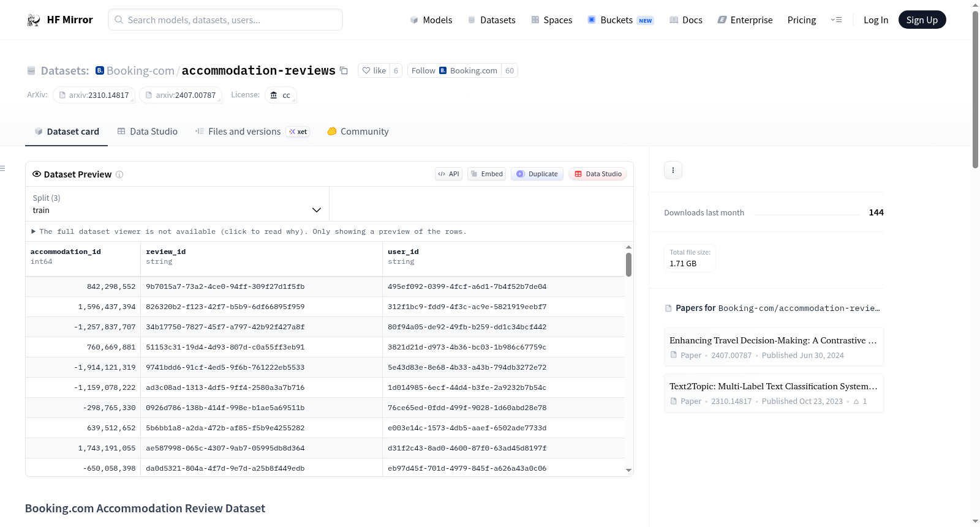Screen dimensions: 980x527
Task: Open the Community tab
Action: [358, 132]
